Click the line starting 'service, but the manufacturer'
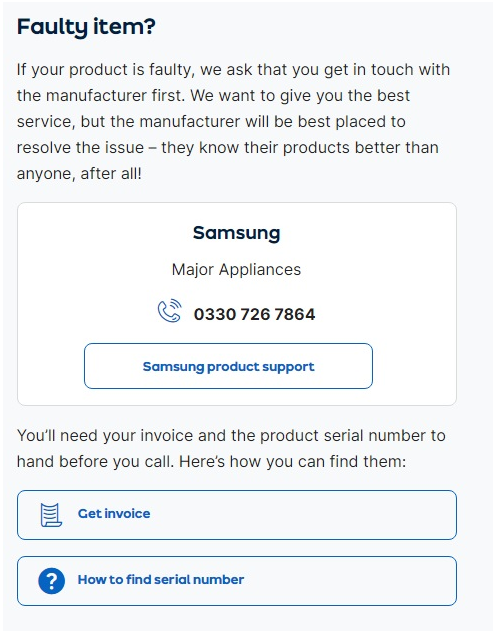This screenshot has width=493, height=631. point(211,122)
